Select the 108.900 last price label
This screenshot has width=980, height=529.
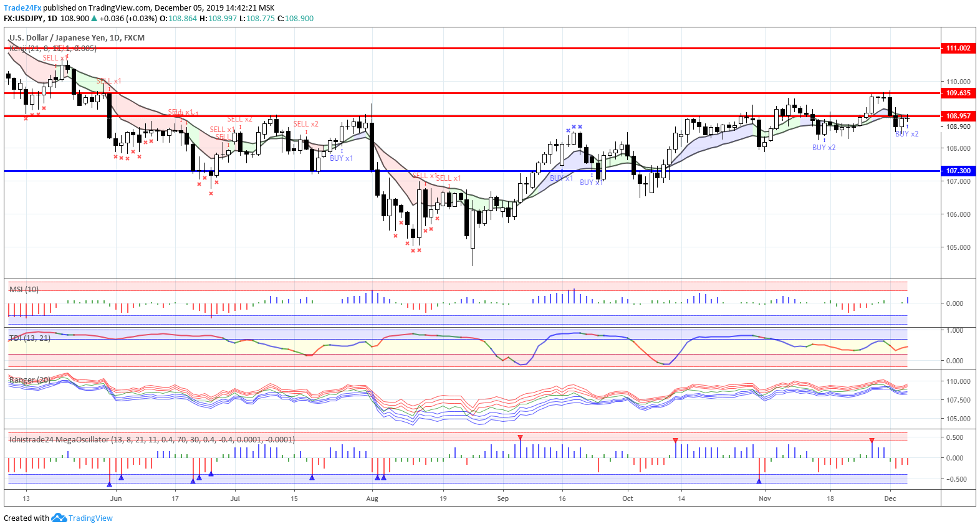click(x=958, y=126)
